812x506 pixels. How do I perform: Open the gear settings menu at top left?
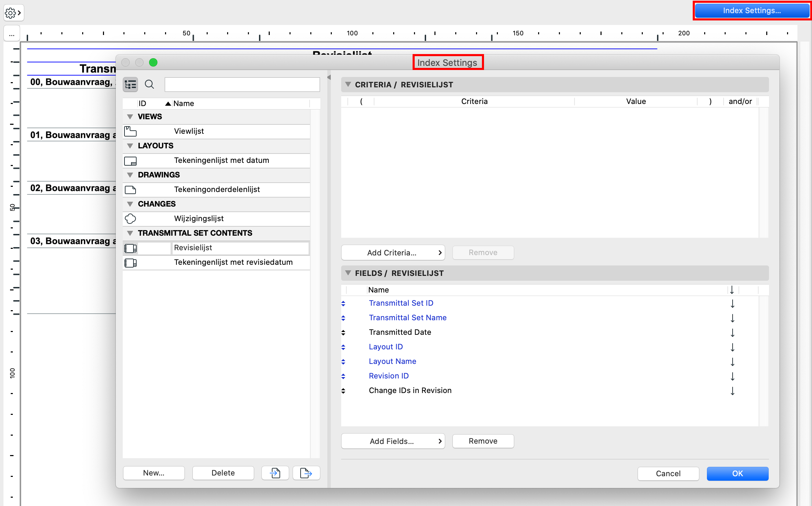(x=14, y=13)
